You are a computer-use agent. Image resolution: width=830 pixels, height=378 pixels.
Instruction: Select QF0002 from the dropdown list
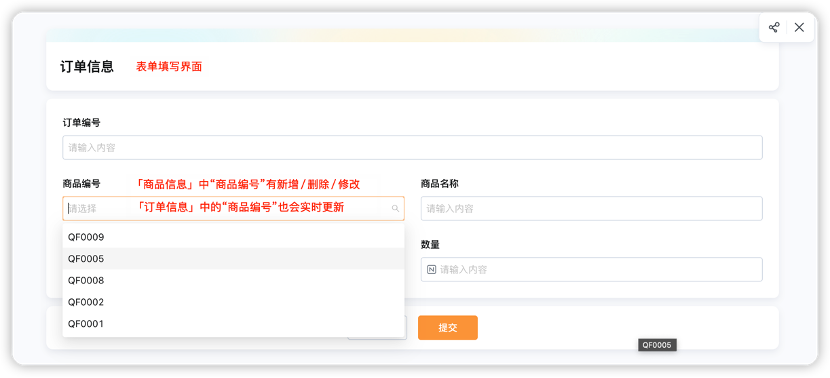(x=233, y=302)
